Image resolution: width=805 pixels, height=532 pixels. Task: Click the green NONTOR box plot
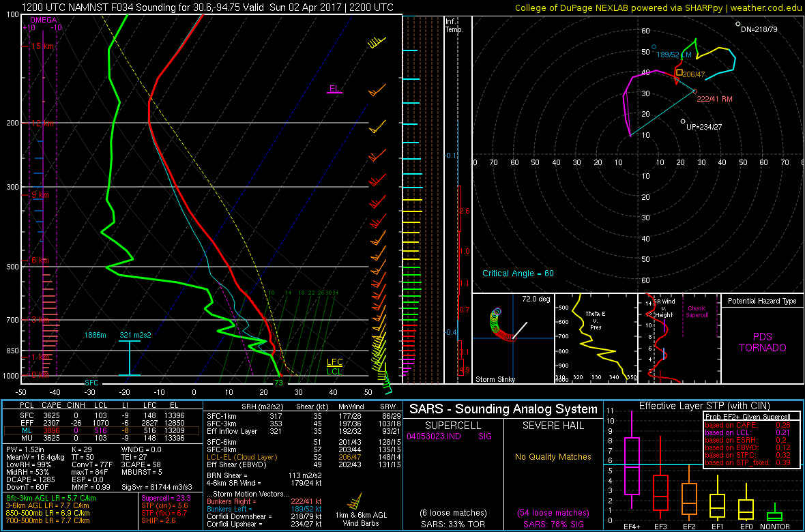[x=775, y=516]
